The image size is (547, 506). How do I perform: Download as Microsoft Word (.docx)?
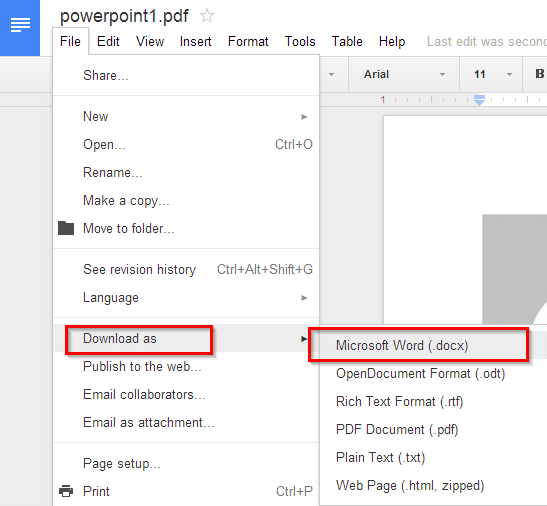[433, 345]
